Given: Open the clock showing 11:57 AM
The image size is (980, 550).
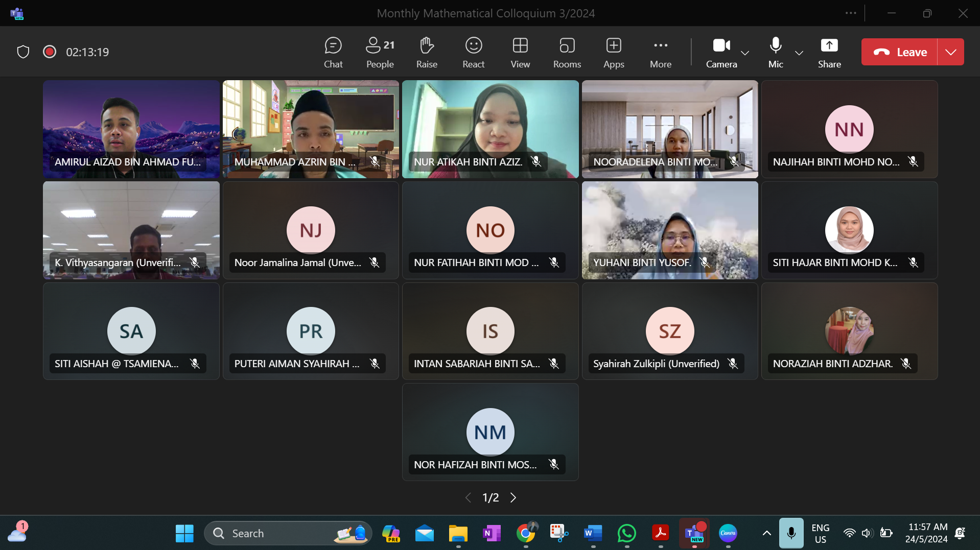Looking at the screenshot, I should coord(927,533).
